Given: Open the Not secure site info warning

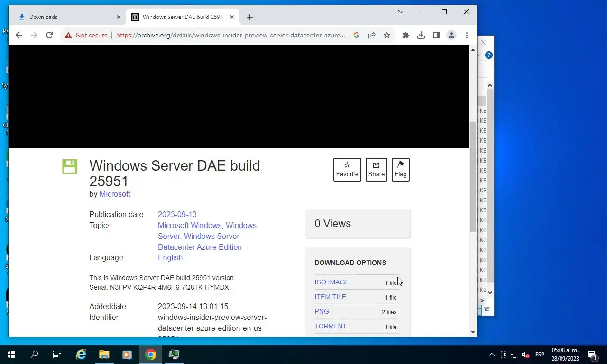Looking at the screenshot, I should tap(86, 35).
